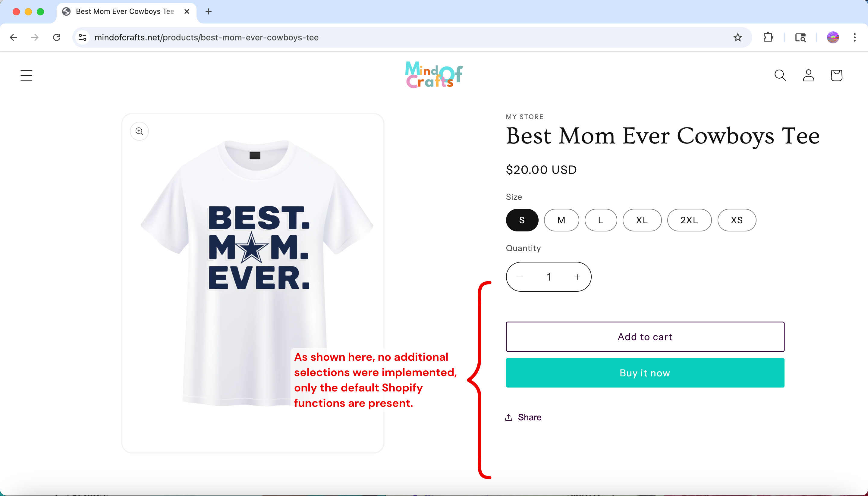The height and width of the screenshot is (496, 868).
Task: Add the tee to cart
Action: pyautogui.click(x=645, y=337)
